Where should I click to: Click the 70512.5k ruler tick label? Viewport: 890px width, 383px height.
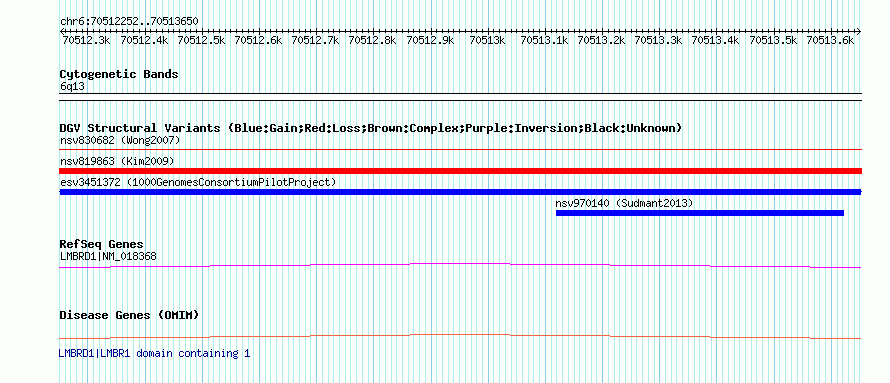(x=201, y=40)
